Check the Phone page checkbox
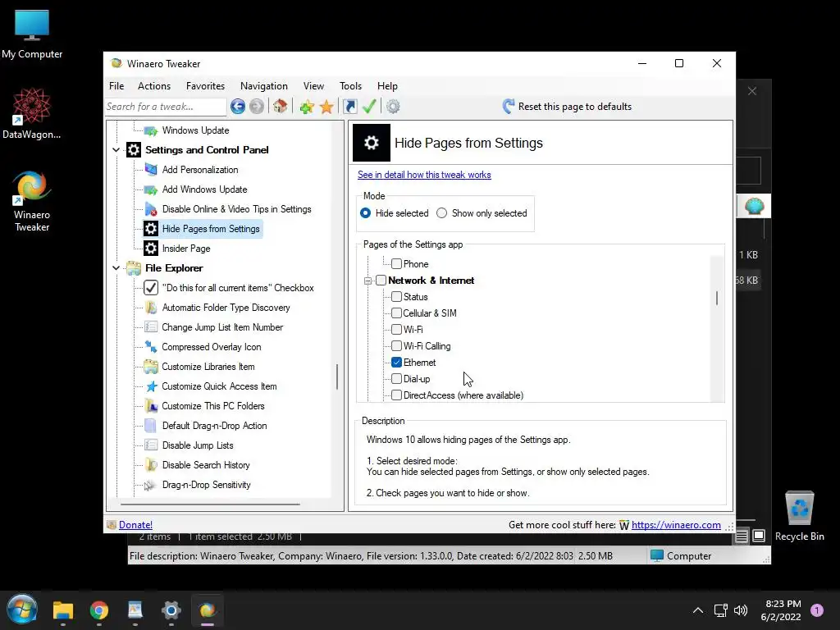The height and width of the screenshot is (630, 840). point(396,264)
